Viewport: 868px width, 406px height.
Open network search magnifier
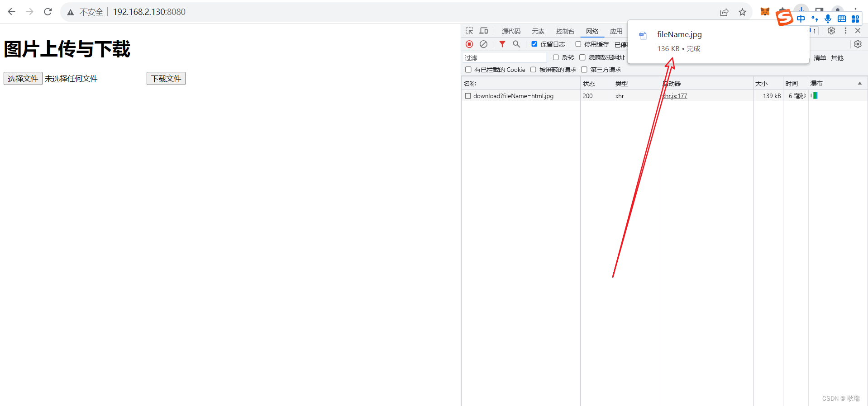click(516, 44)
